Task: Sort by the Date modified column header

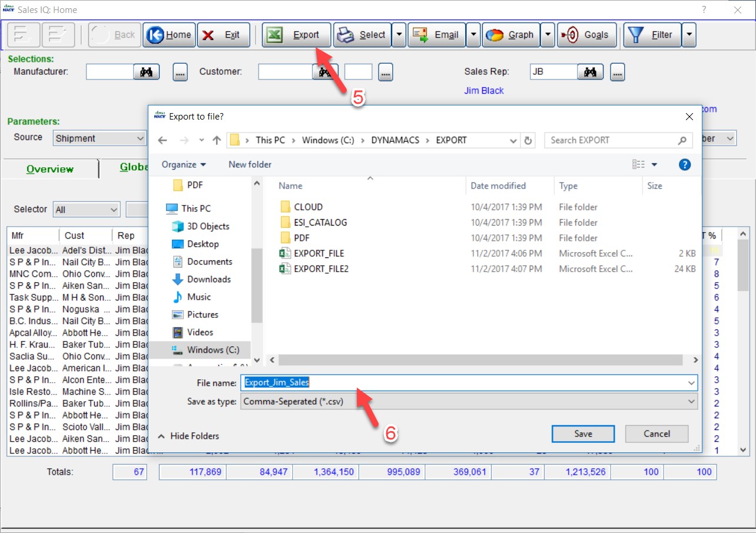Action: [x=510, y=186]
